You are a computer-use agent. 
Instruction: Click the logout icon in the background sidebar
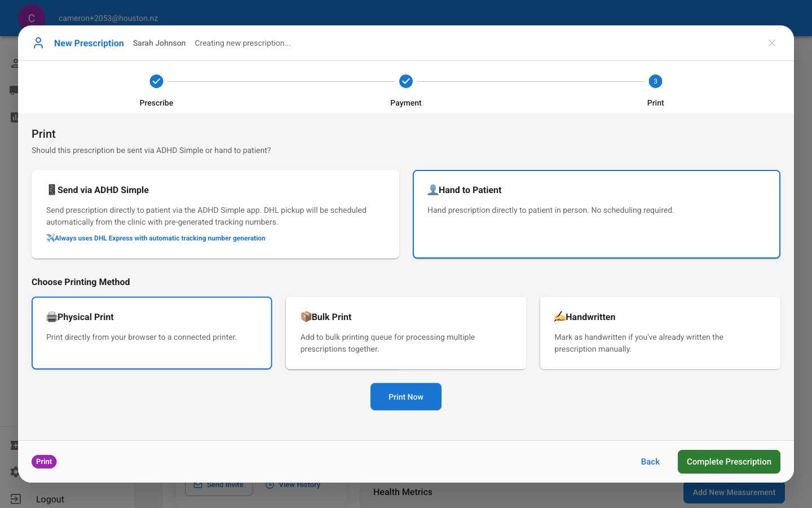pyautogui.click(x=16, y=499)
